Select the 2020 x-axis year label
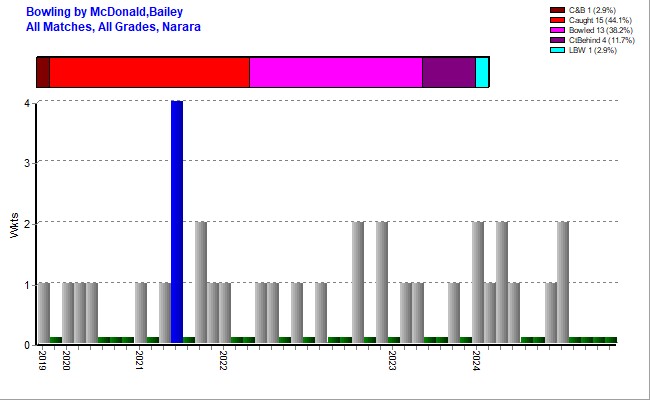Screen dimensions: 650x400 click(67, 360)
